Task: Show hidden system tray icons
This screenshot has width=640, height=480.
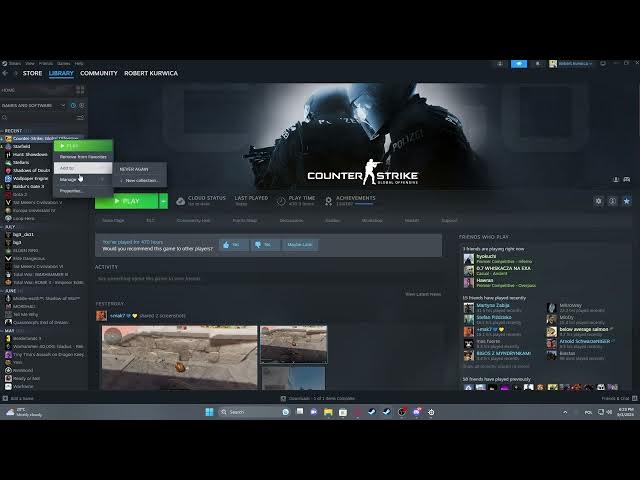Action: [565, 412]
